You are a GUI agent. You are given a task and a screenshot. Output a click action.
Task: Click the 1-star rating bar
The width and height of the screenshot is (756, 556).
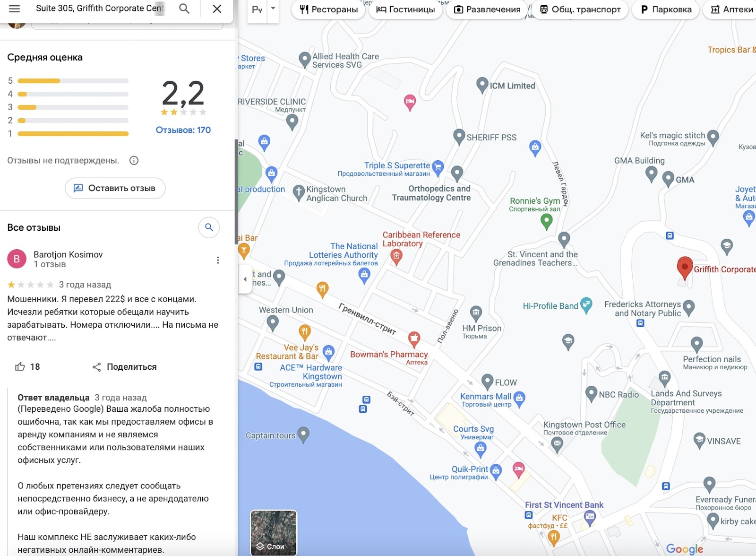[x=73, y=134]
